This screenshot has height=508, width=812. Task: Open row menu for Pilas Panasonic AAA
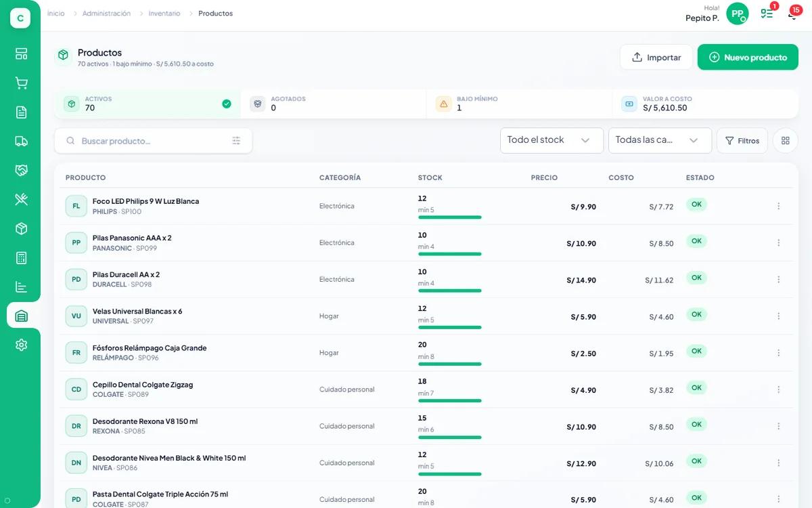coord(779,242)
